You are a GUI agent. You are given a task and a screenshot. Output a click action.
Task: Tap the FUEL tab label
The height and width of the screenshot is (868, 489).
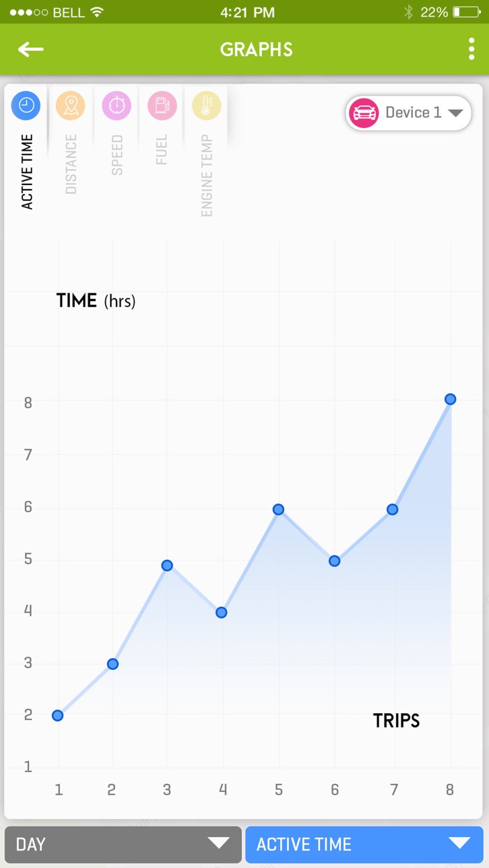point(162,151)
